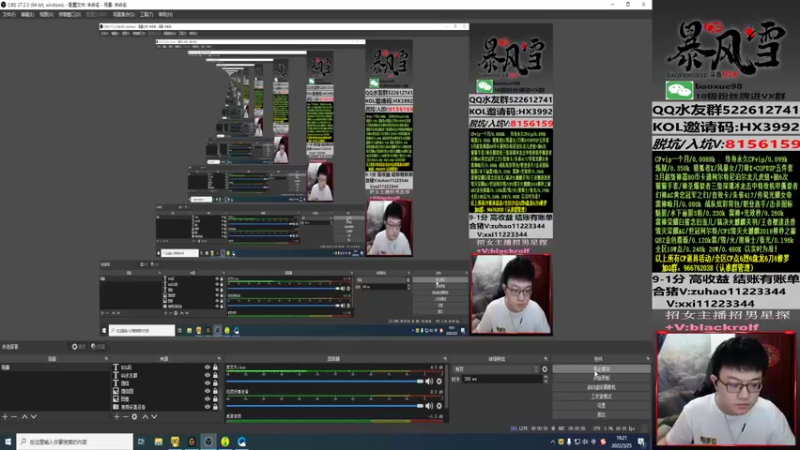
Task: Click the transition duration 300 ms field
Action: [x=502, y=379]
